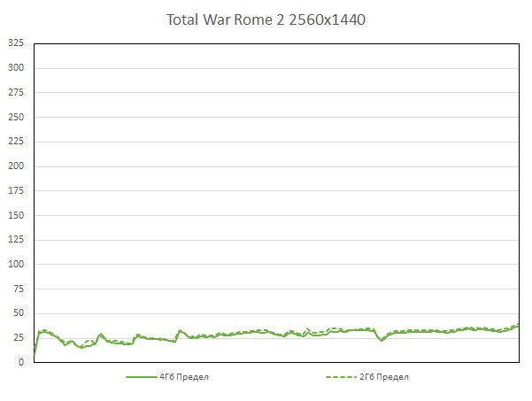Select the 225 axis tick label

(15, 141)
